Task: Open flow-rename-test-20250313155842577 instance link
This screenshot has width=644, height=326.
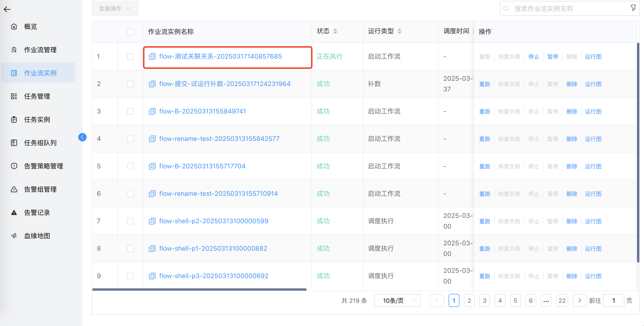Action: click(219, 139)
